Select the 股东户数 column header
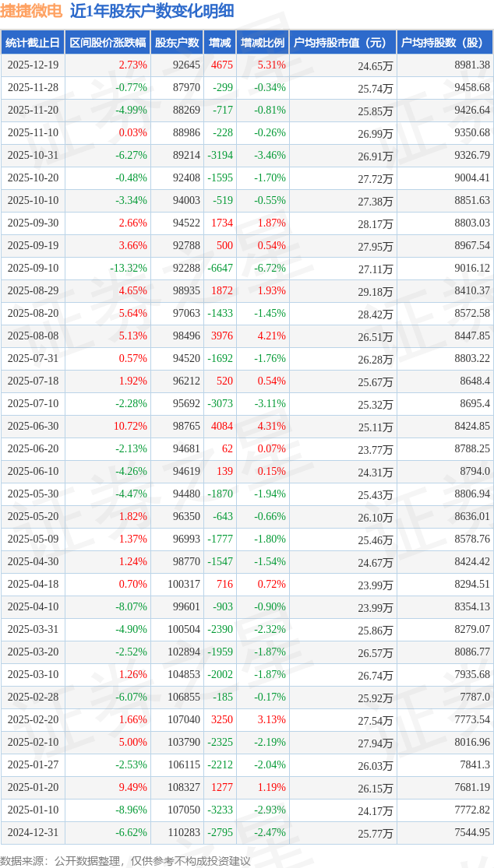The image size is (494, 868). 178,43
